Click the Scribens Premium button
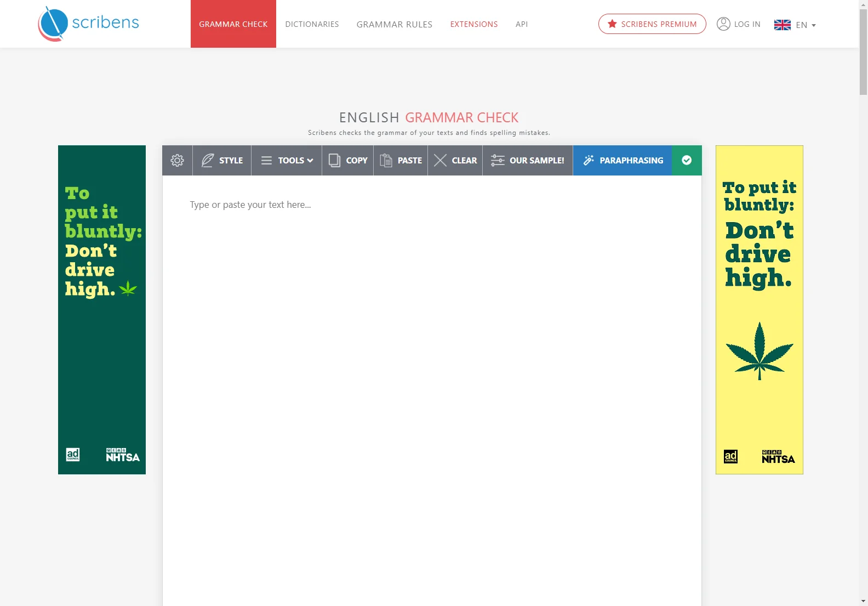Viewport: 868px width, 606px height. 652,24
